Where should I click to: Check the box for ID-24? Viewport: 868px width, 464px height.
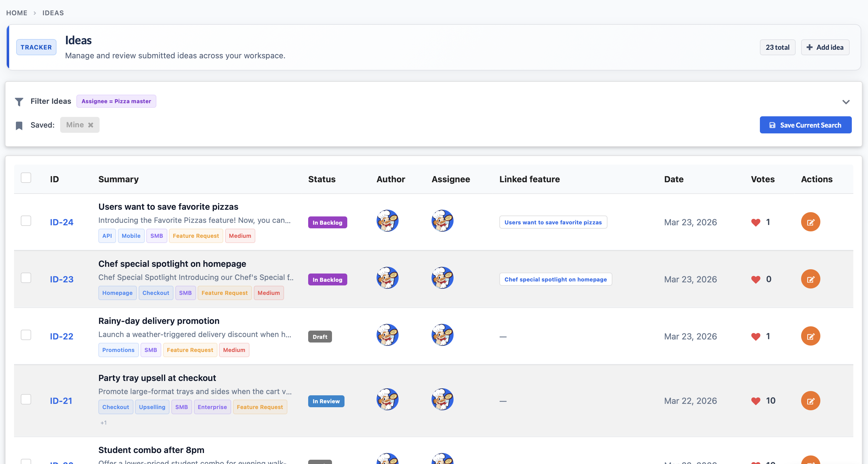pos(26,221)
